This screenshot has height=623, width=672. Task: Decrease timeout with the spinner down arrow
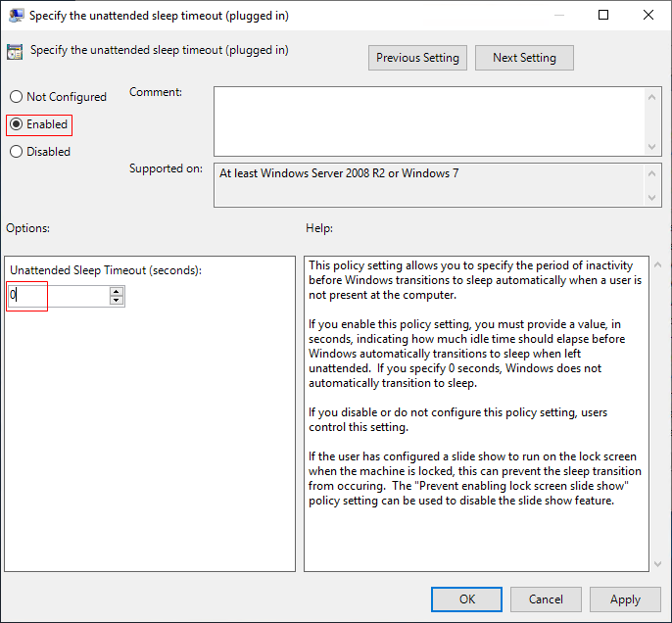[117, 300]
